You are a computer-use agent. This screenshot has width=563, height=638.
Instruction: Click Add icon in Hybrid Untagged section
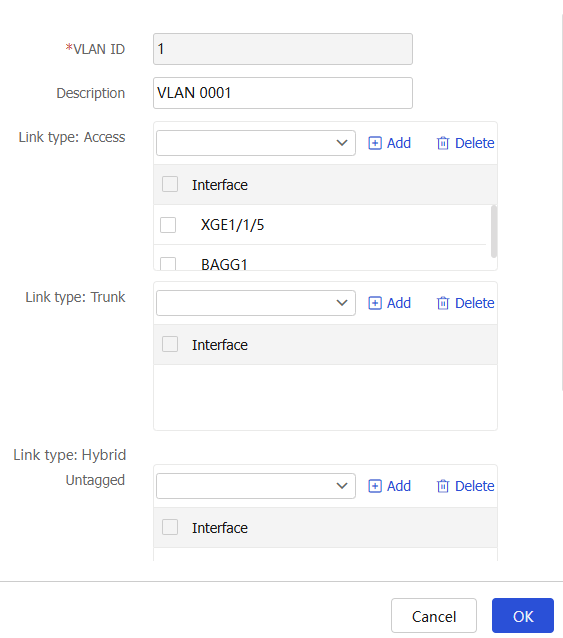[x=375, y=486]
